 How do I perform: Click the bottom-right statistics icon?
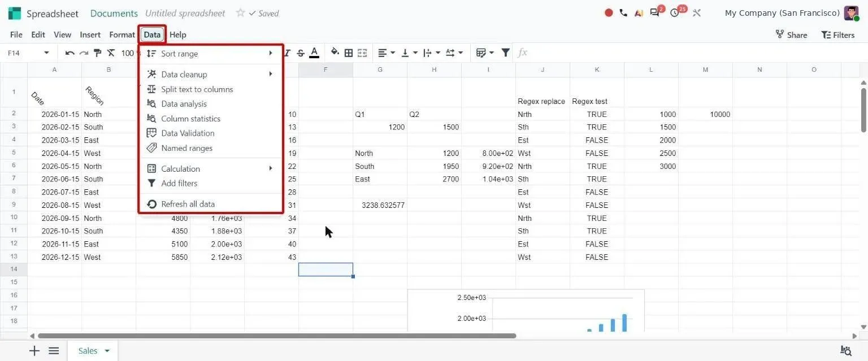[846, 351]
